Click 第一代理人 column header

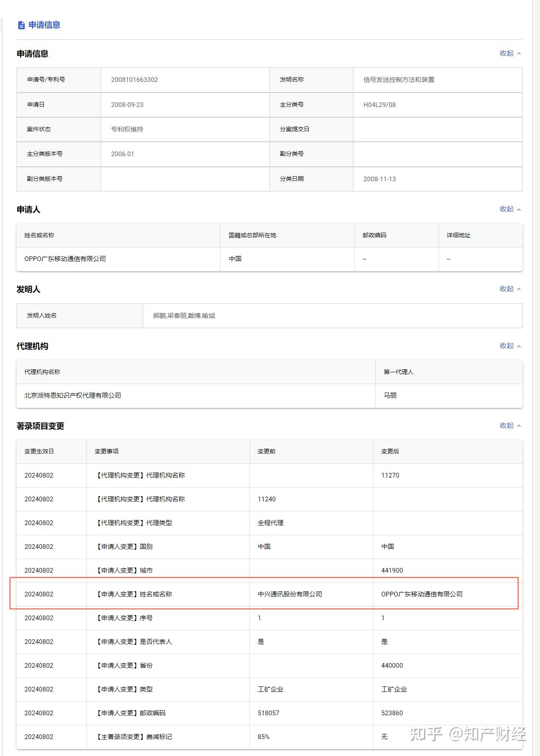[x=399, y=372]
